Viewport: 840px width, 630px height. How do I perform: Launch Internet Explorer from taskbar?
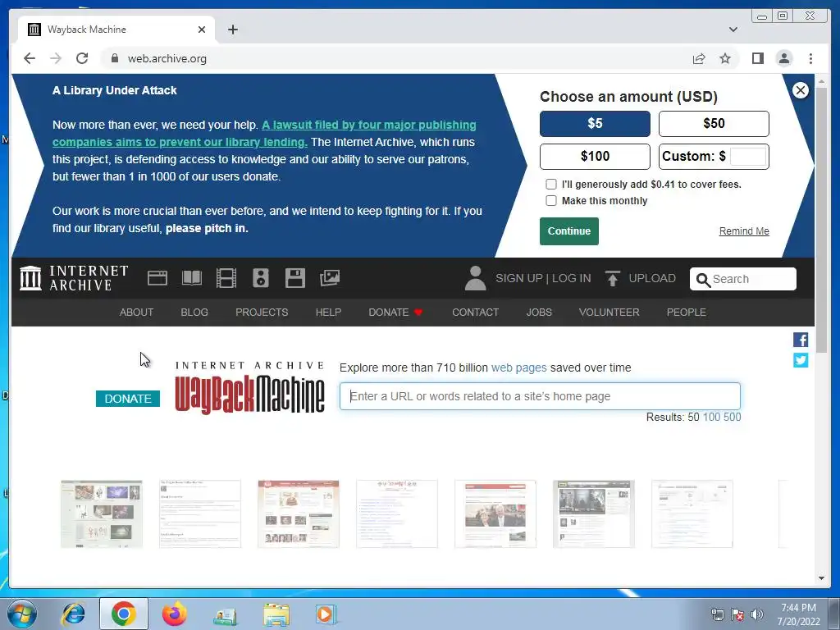click(x=73, y=614)
